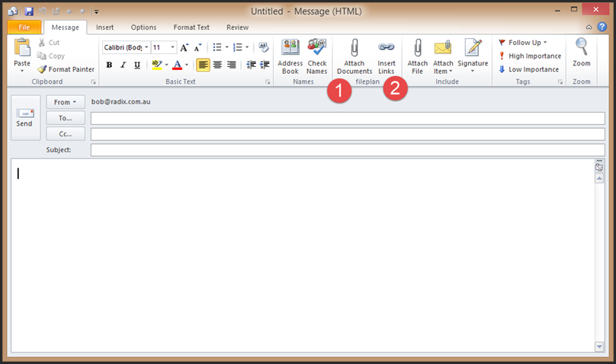Screen dimensions: 616x364
Task: Expand the bullets style arrow
Action: tap(226, 47)
